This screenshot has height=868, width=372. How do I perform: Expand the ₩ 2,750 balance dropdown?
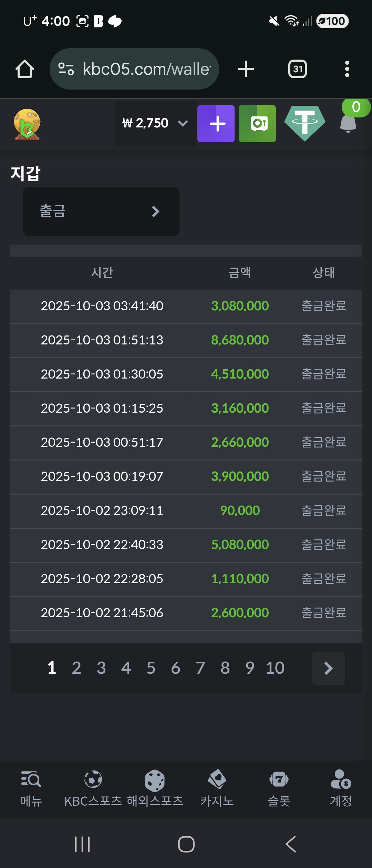(x=155, y=123)
